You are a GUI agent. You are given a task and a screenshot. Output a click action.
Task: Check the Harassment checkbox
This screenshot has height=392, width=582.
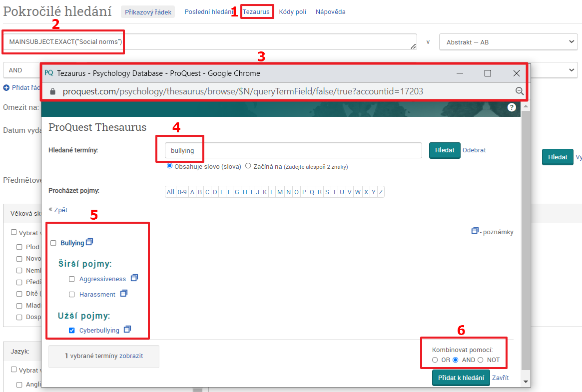(x=72, y=295)
